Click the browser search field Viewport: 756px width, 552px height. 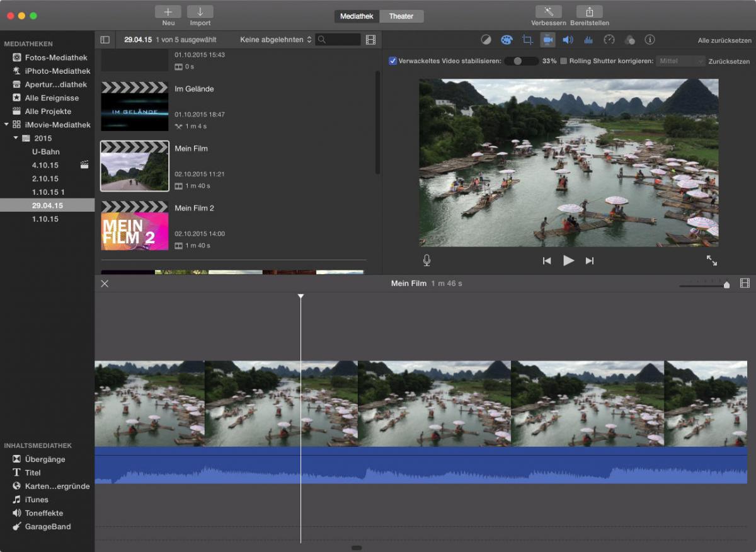coord(338,40)
